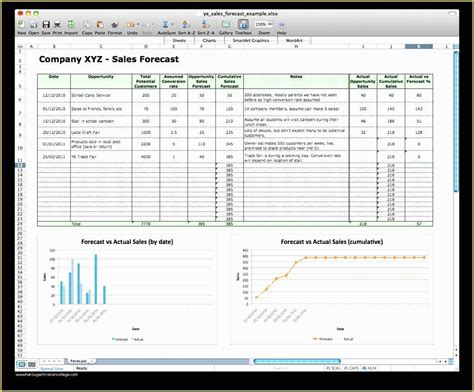This screenshot has height=392, width=474.
Task: Click the 7770 total customers cell
Action: pos(146,224)
